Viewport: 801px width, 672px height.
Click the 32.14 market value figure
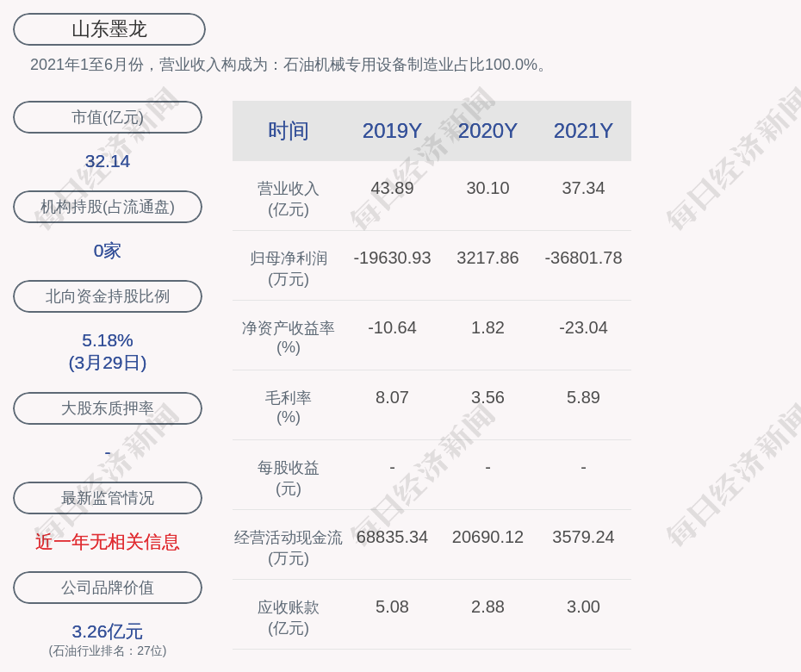tap(108, 161)
